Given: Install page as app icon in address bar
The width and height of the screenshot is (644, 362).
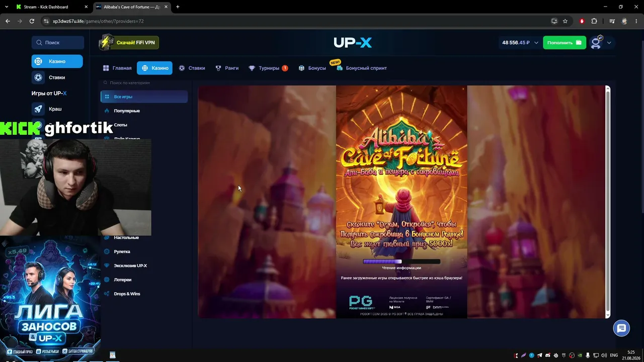Looking at the screenshot, I should point(554,21).
